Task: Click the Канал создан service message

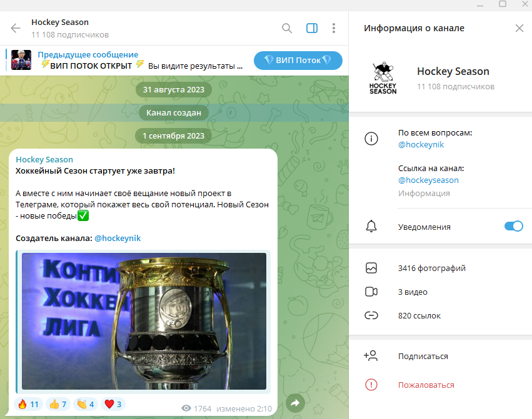Action: coord(174,113)
